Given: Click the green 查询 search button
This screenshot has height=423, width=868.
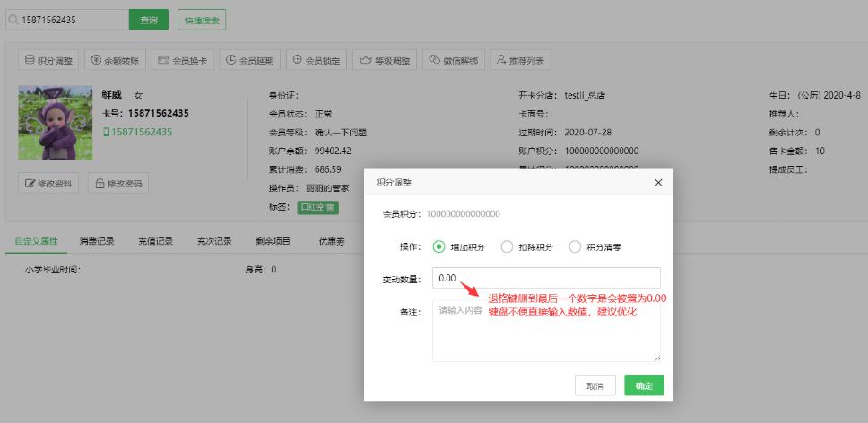Looking at the screenshot, I should (x=149, y=20).
